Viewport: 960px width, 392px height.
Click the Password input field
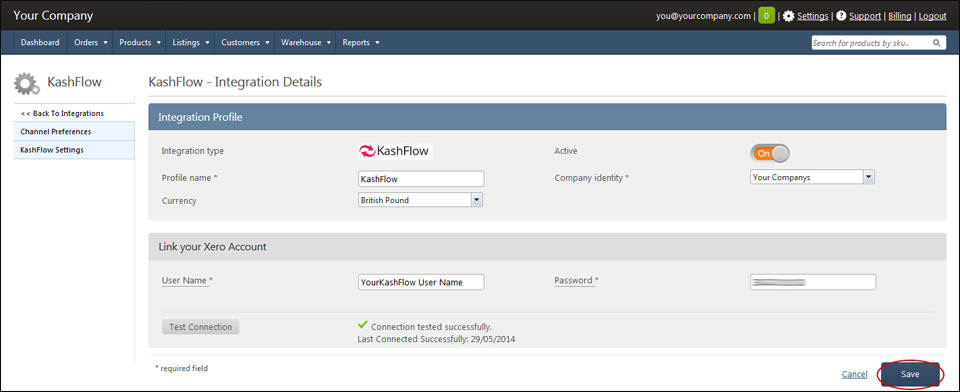pyautogui.click(x=813, y=282)
